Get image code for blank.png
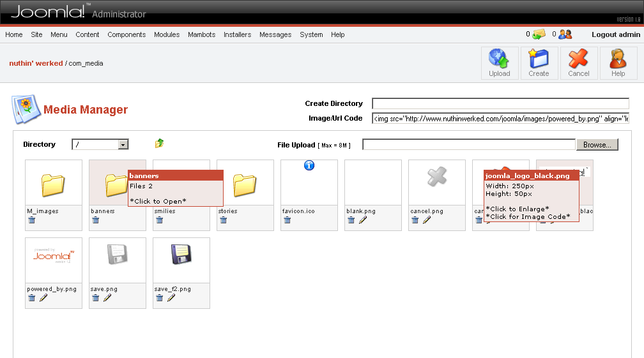The image size is (644, 358). [x=363, y=220]
